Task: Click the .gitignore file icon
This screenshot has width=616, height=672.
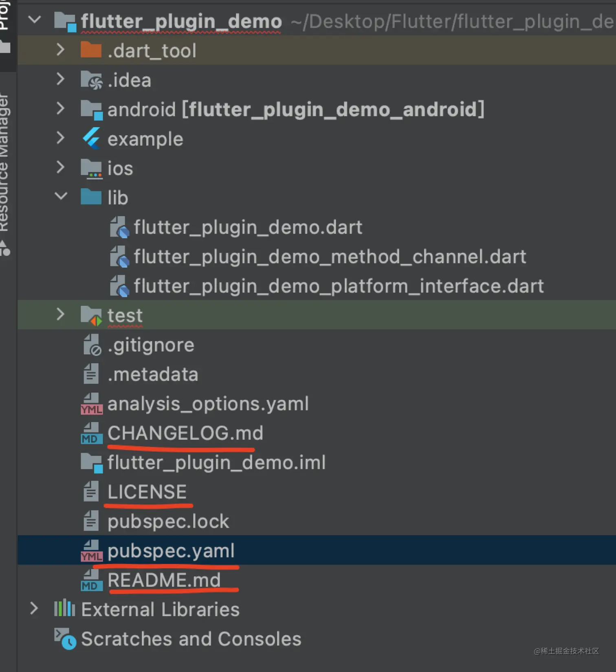Action: (x=92, y=345)
